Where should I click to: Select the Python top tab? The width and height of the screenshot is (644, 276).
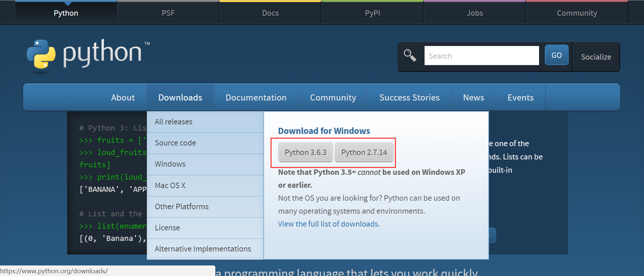66,13
